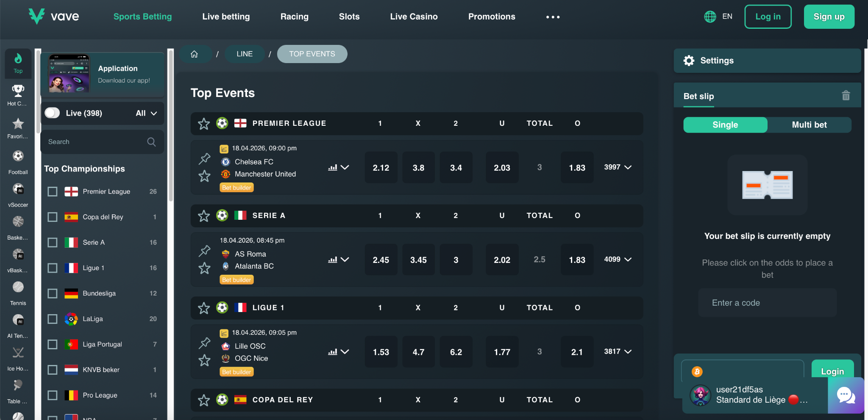Toggle the Live (398) switch

(53, 113)
